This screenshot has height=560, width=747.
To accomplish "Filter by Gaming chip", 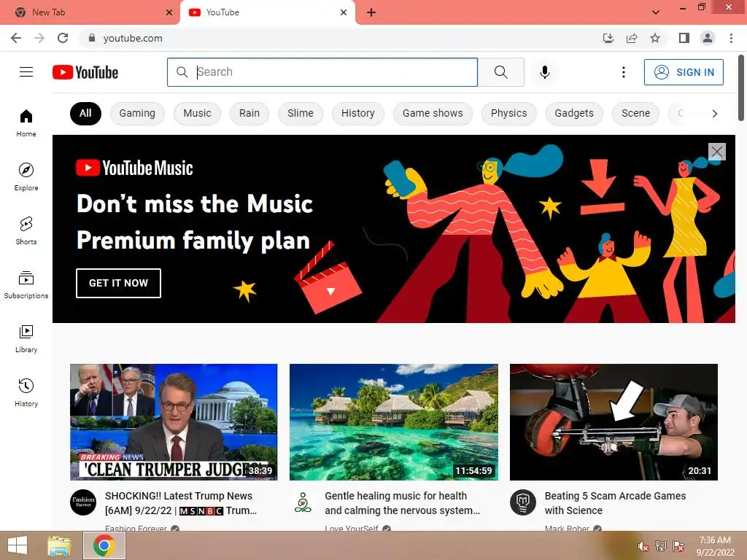I will pyautogui.click(x=137, y=113).
